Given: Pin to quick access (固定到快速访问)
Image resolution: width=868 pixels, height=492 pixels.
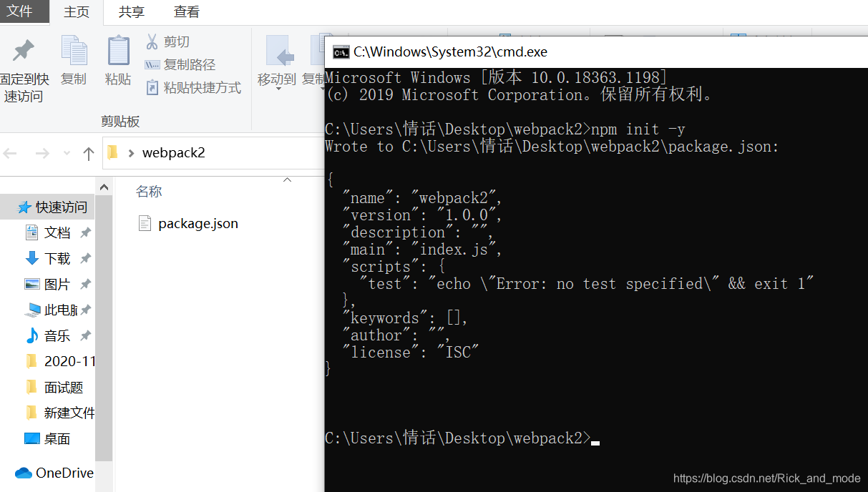Looking at the screenshot, I should [23, 70].
